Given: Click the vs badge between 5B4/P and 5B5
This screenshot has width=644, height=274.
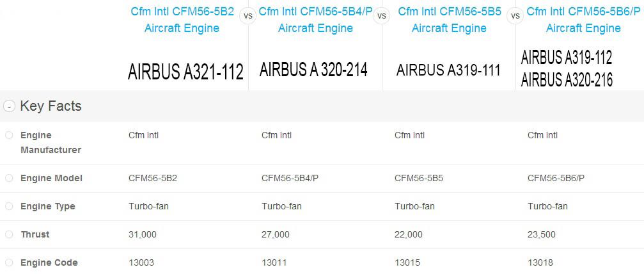Looking at the screenshot, I should 382,16.
